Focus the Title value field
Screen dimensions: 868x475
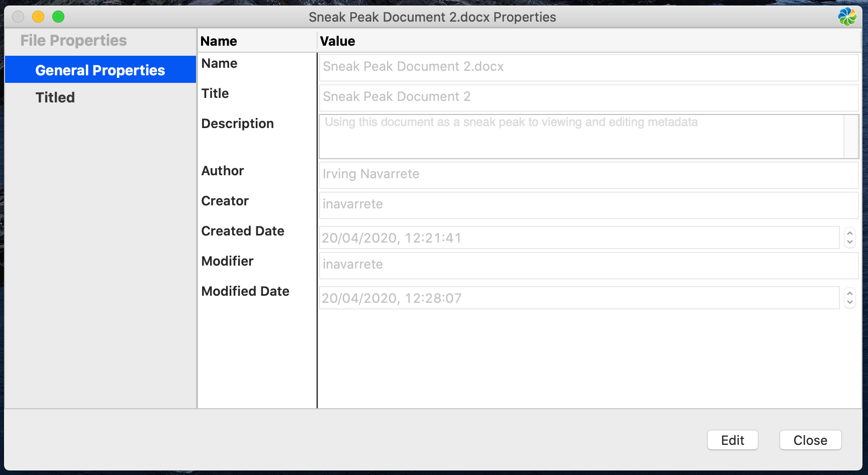tap(588, 97)
